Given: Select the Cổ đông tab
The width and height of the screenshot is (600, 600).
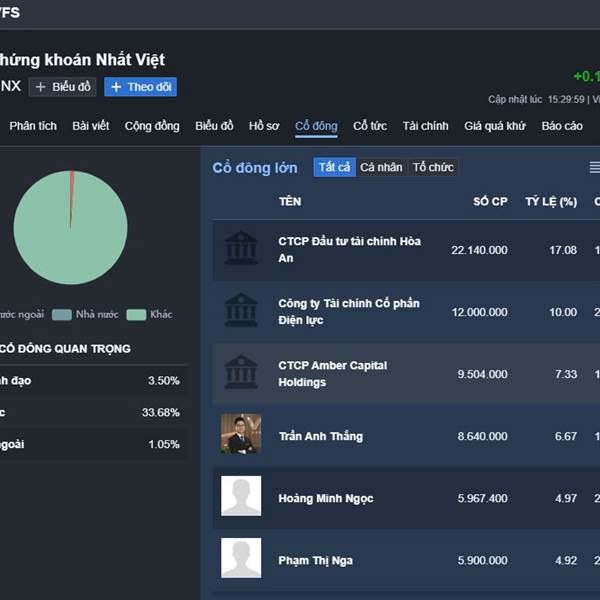Looking at the screenshot, I should pyautogui.click(x=316, y=126).
